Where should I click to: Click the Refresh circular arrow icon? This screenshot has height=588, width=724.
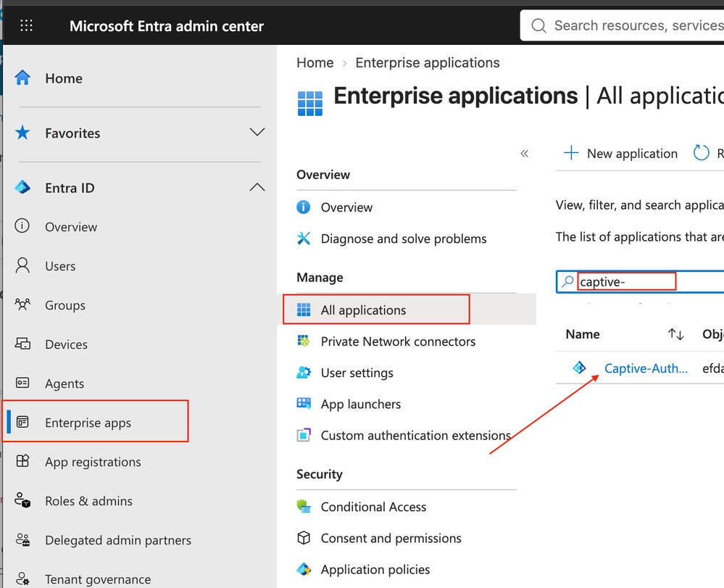pyautogui.click(x=701, y=153)
